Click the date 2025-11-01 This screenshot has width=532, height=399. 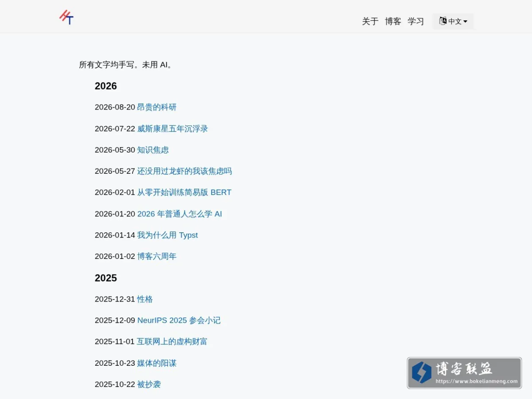[115, 342]
